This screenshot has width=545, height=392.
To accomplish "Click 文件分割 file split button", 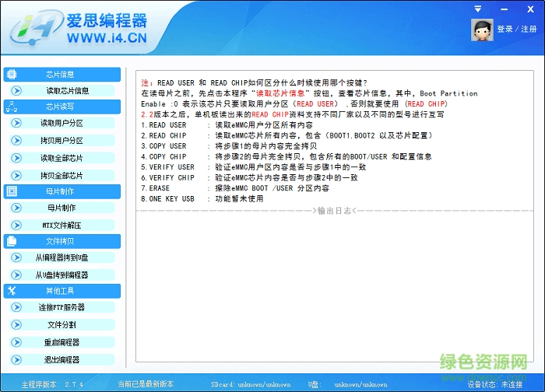I will tap(62, 324).
